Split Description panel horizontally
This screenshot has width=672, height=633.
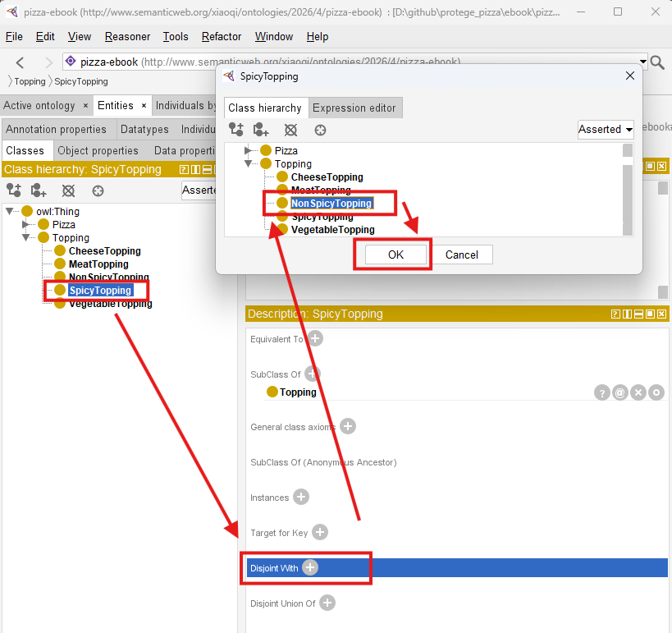click(x=638, y=314)
